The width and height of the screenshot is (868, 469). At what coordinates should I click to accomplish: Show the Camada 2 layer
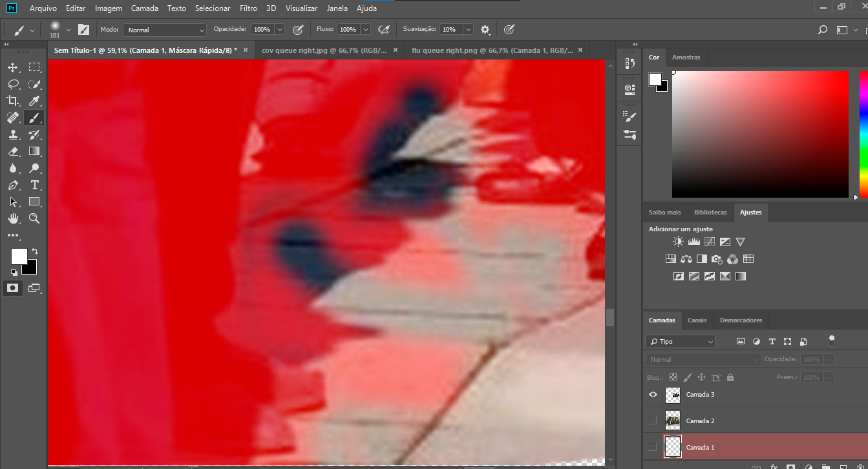(653, 420)
